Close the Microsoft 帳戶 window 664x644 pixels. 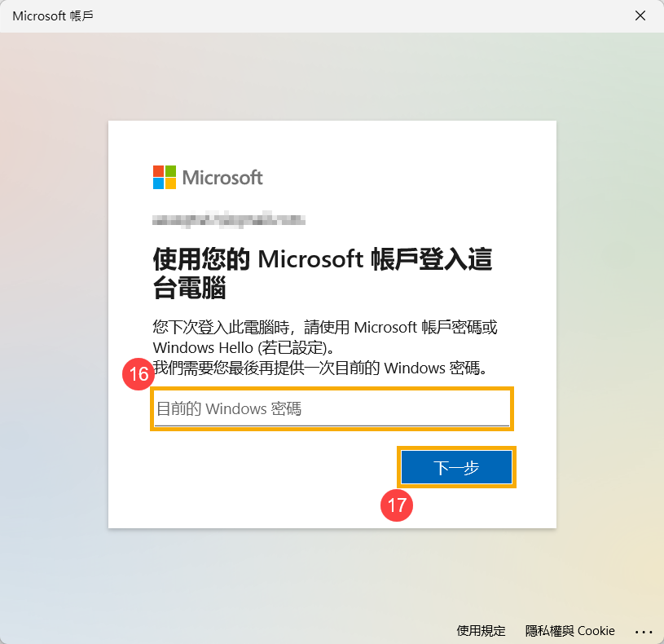640,15
